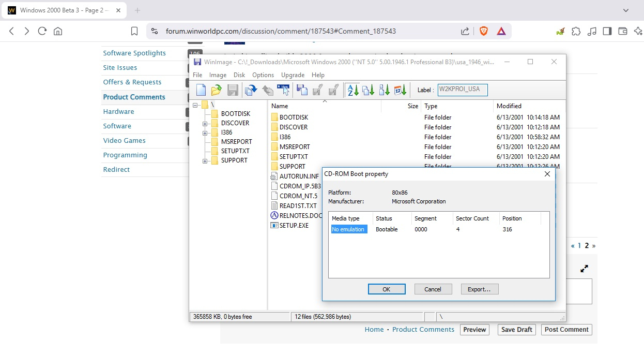Open the Offers & Requests sidebar link
This screenshot has height=354, width=644.
tap(132, 82)
